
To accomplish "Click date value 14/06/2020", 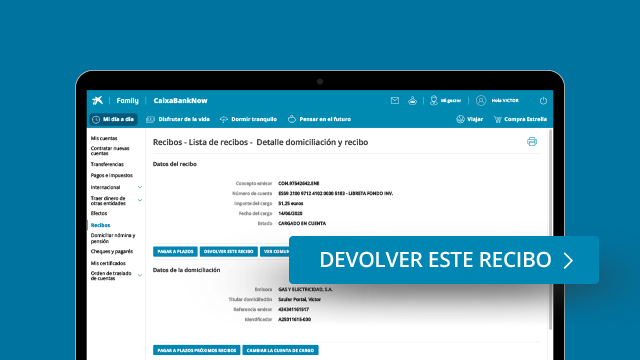I will click(290, 213).
